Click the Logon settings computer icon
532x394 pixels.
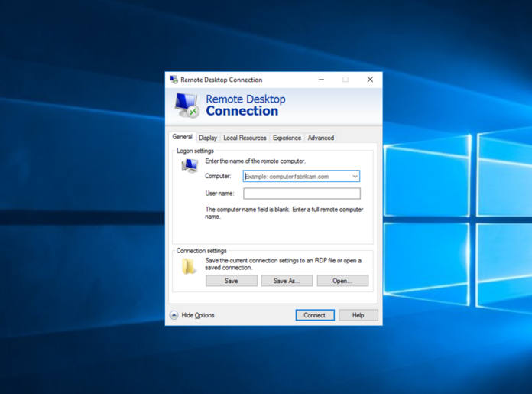click(190, 166)
